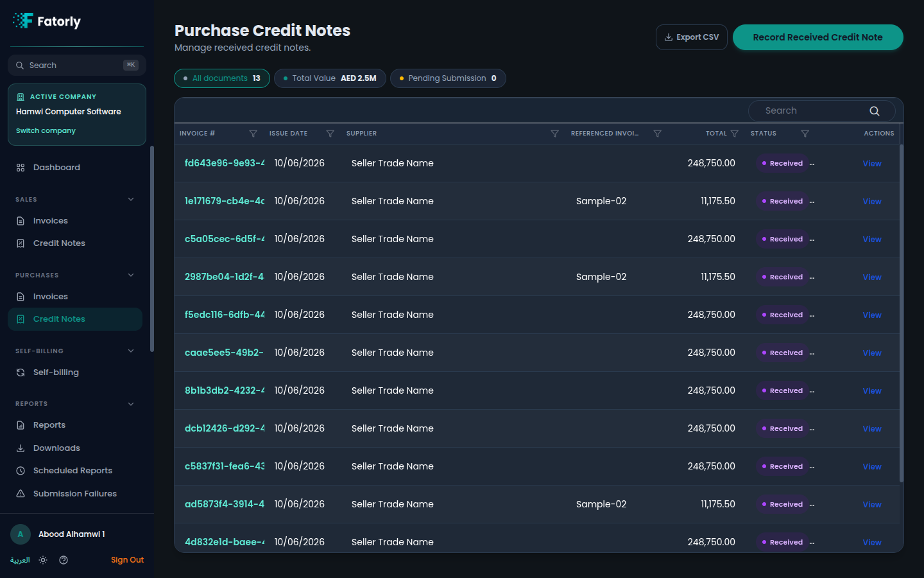Open the Self-billing page
The image size is (924, 578).
coord(75,372)
